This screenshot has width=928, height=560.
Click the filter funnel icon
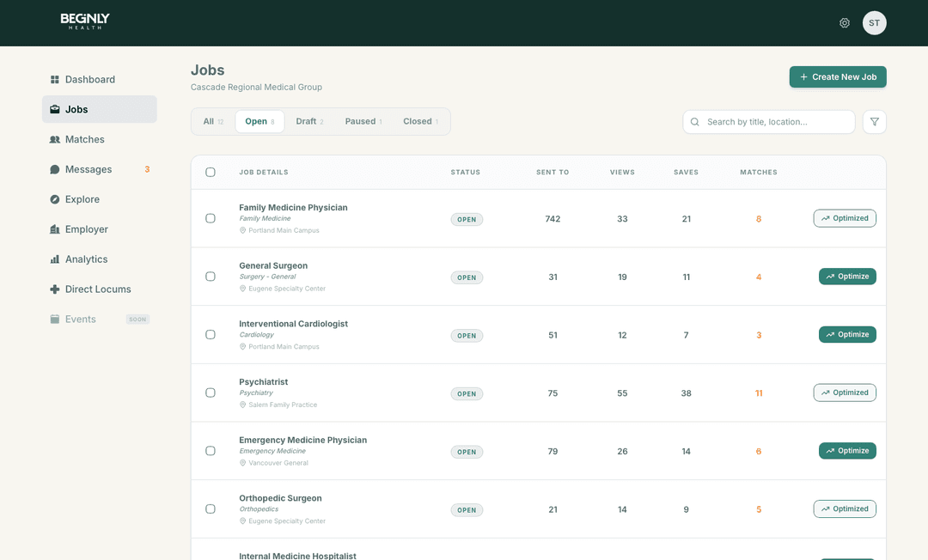point(874,122)
